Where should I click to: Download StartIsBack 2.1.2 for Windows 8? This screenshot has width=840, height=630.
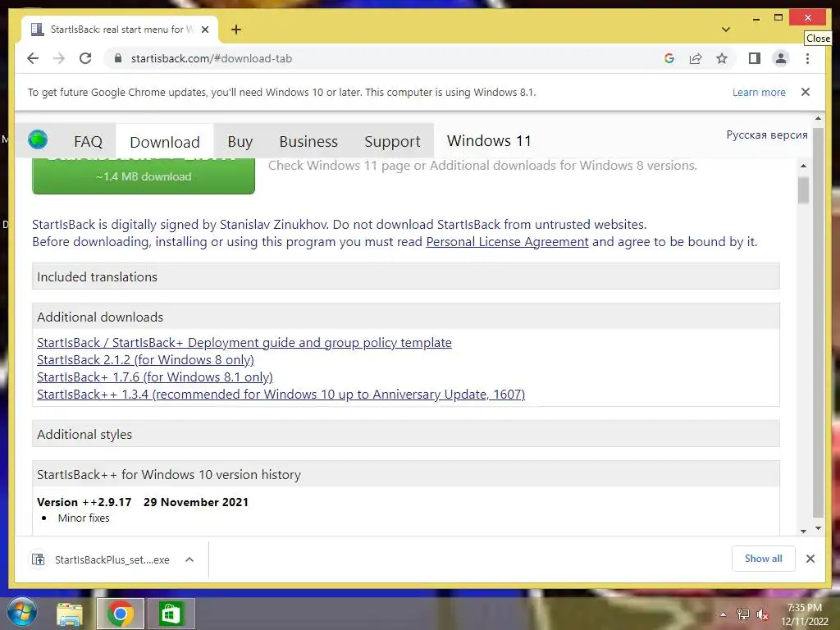pos(145,360)
